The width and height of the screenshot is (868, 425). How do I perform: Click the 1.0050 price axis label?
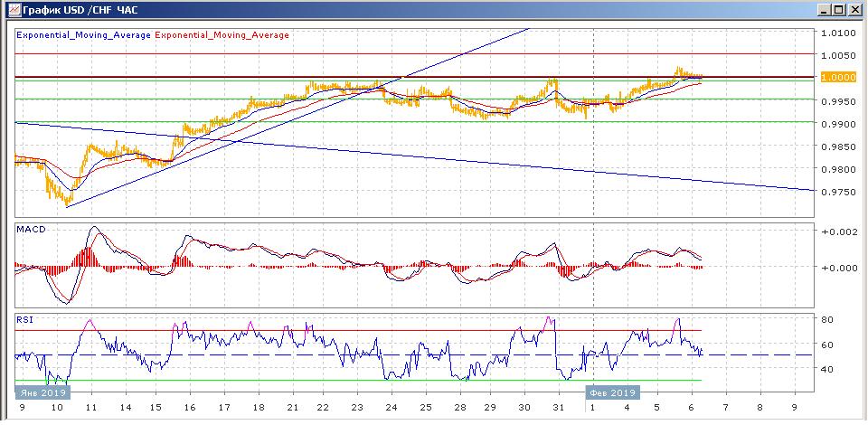838,55
